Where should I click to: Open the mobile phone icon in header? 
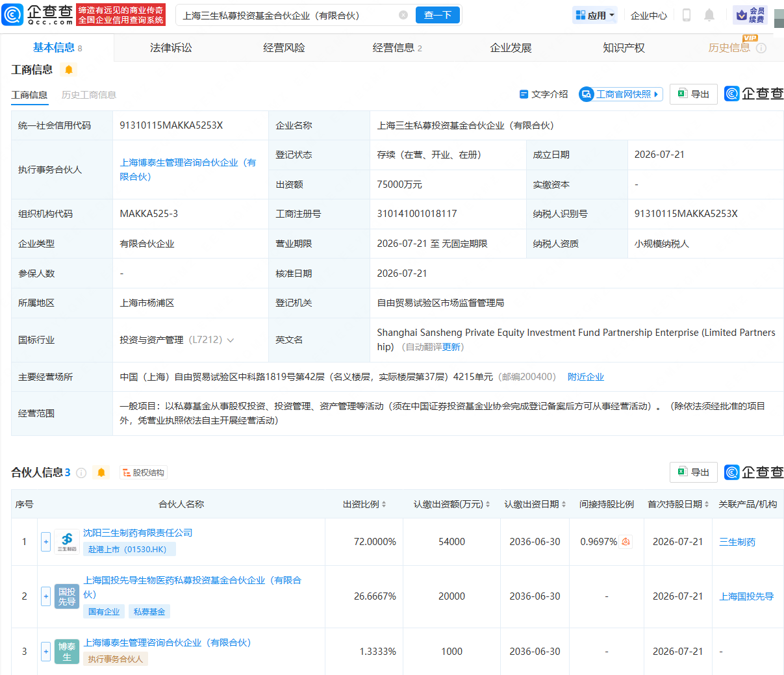click(686, 15)
